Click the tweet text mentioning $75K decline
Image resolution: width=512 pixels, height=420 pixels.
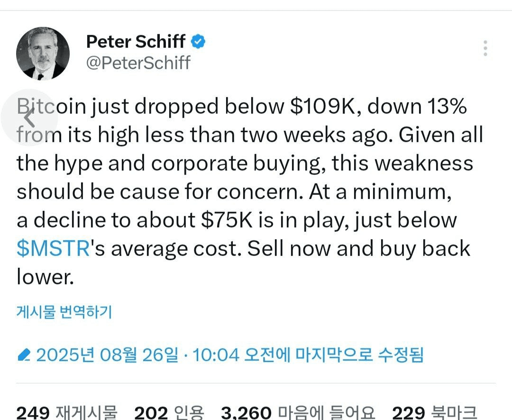(237, 220)
